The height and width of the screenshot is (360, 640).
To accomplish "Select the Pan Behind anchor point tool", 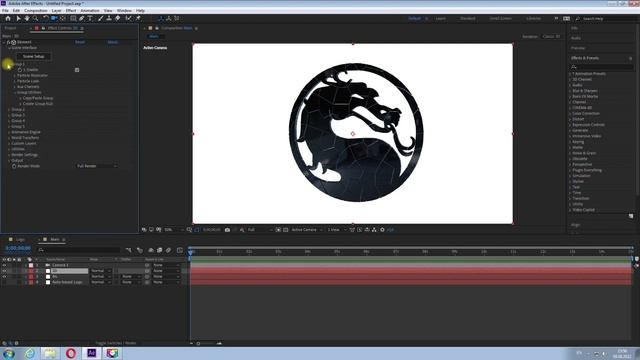I will pos(63,18).
